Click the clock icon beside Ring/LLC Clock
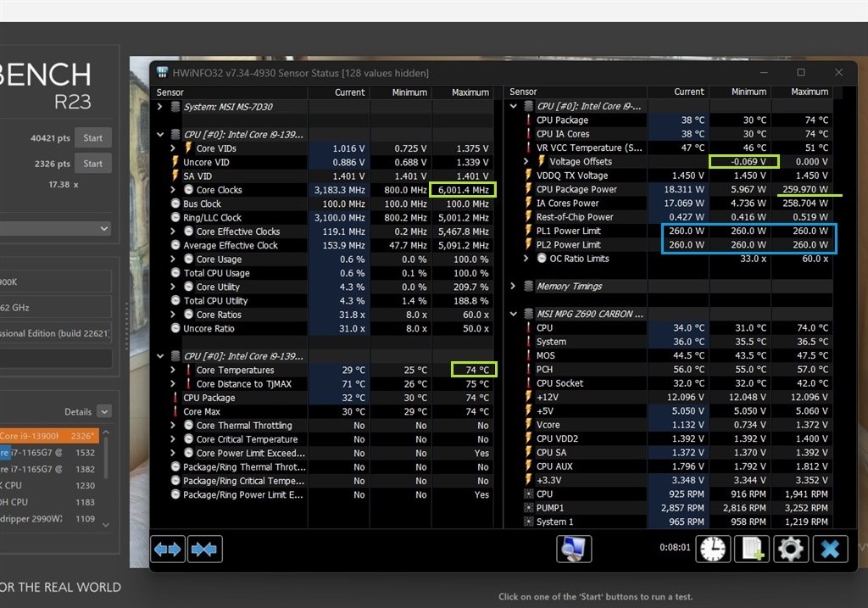Viewport: 868px width, 608px height. pos(175,217)
